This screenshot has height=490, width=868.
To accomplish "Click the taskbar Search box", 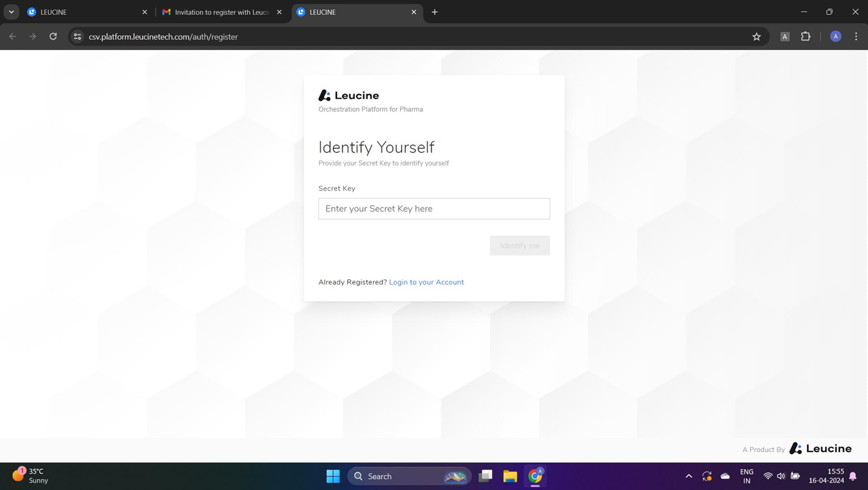I will [x=410, y=476].
